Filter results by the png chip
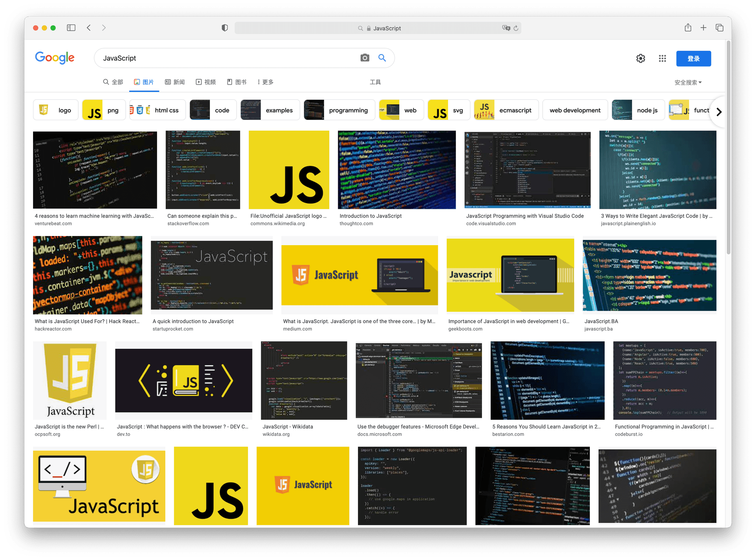The height and width of the screenshot is (560, 756). [104, 110]
